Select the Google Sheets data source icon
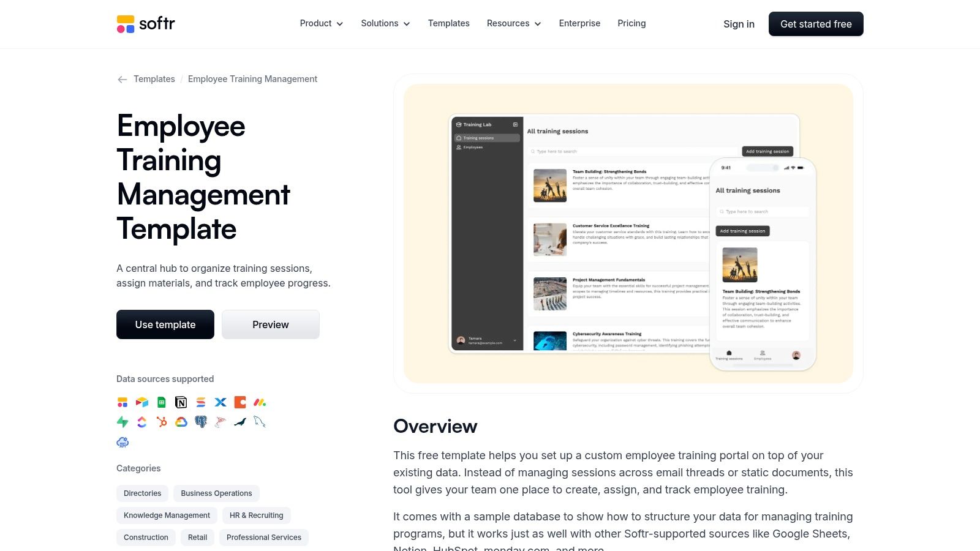980x551 pixels. (161, 402)
